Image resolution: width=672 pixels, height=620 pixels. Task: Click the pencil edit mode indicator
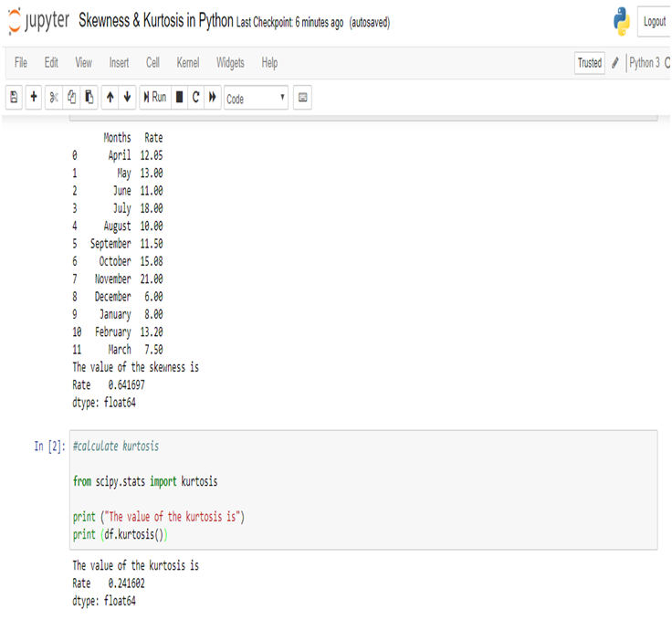click(615, 63)
